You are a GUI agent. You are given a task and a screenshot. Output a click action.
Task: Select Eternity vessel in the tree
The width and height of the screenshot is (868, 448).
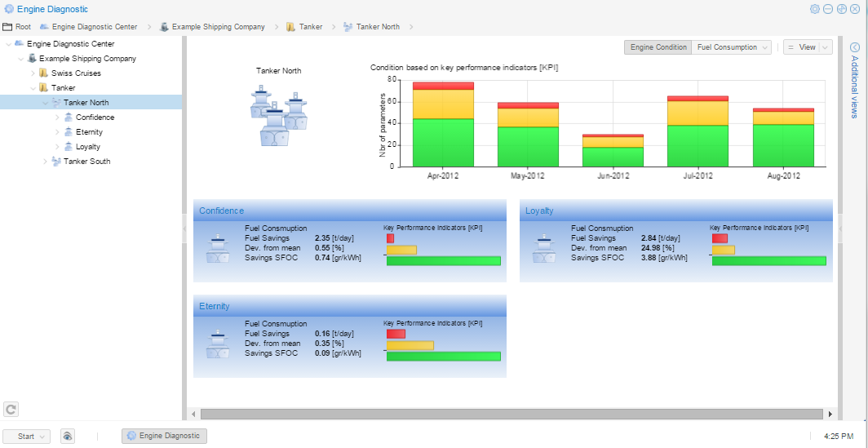click(x=89, y=132)
